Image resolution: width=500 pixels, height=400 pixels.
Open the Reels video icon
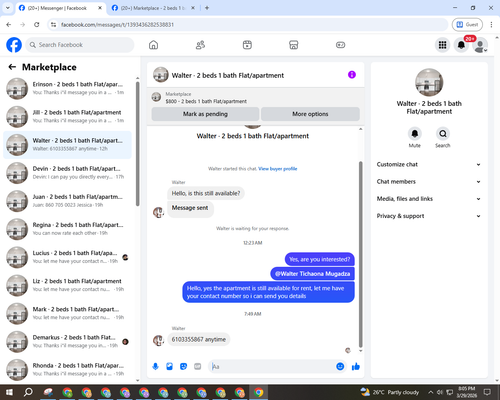click(247, 45)
